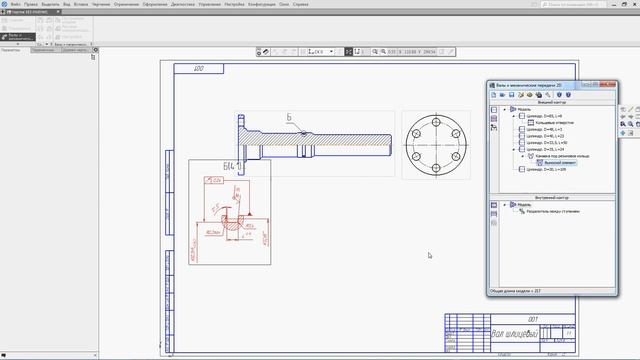The image size is (640, 360).
Task: Click the gear element icon beside outer contour tree
Action: pos(494,119)
